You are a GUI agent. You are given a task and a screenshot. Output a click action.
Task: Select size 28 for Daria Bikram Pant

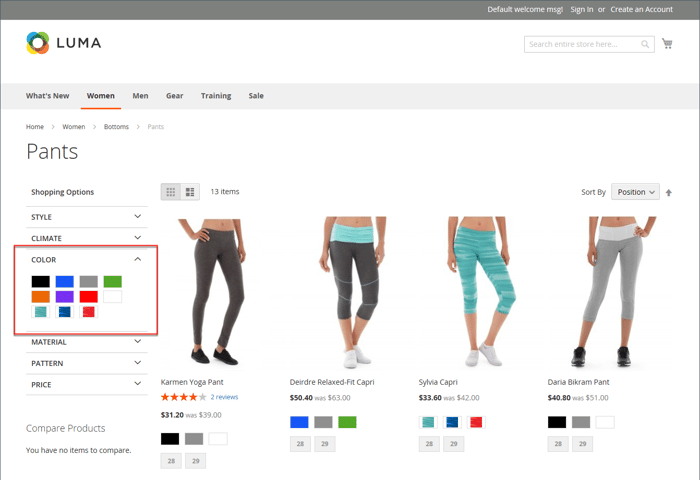point(558,444)
